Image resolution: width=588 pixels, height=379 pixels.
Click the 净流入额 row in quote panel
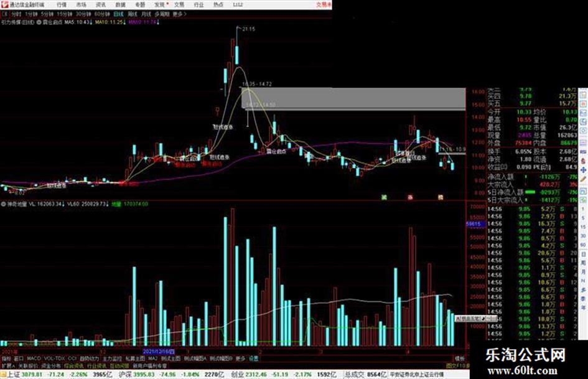pyautogui.click(x=532, y=176)
